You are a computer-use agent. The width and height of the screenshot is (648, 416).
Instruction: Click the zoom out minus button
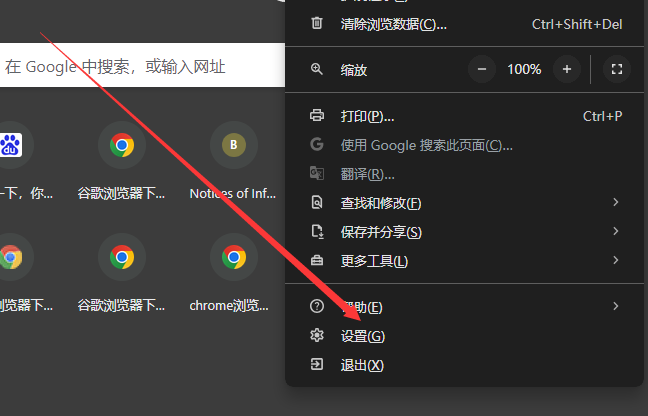(482, 69)
